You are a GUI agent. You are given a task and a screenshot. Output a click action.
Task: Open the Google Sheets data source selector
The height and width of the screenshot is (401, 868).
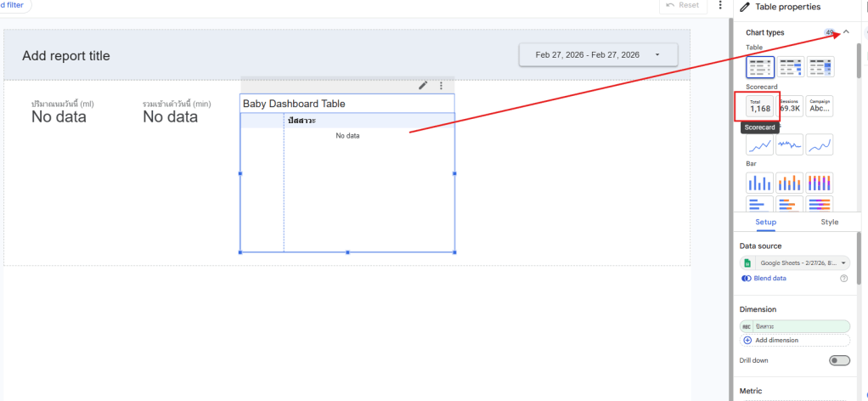coord(795,263)
